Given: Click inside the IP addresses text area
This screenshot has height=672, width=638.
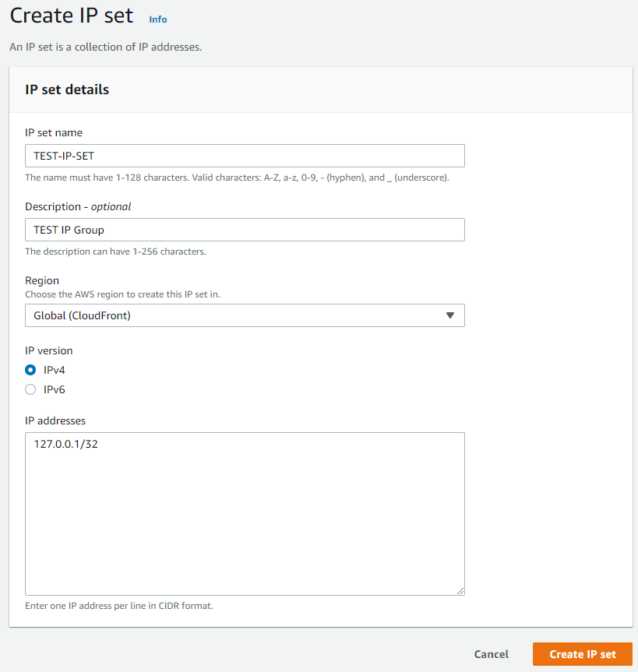Looking at the screenshot, I should tap(245, 522).
